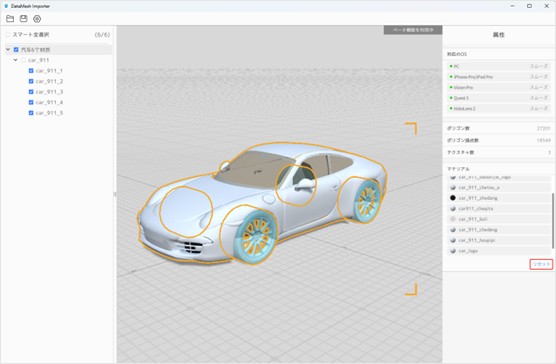Click the beta feature banner above viewport
This screenshot has height=364, width=556.
click(x=413, y=30)
